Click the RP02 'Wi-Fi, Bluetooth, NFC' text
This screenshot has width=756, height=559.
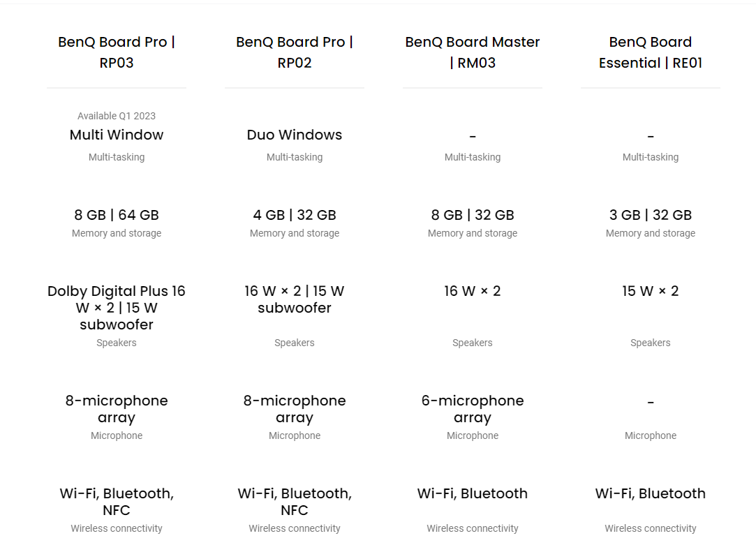pos(295,502)
